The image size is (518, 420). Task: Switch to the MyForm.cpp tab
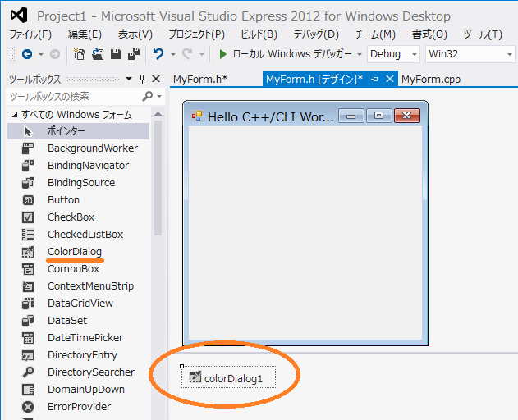(431, 80)
